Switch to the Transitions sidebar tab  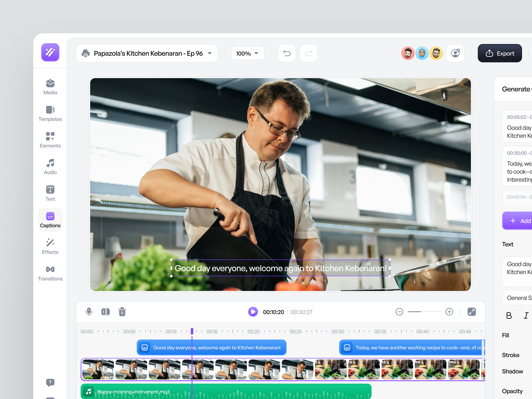click(50, 273)
